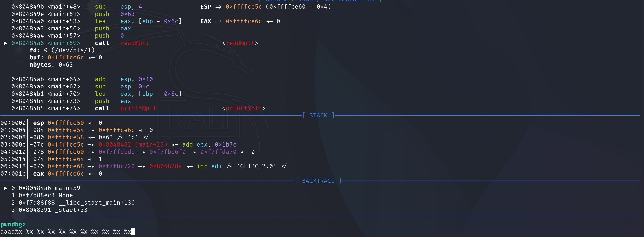Click the "[ BACKTRACE ]" section header
Viewport: 644px width, 237px height.
(318, 181)
